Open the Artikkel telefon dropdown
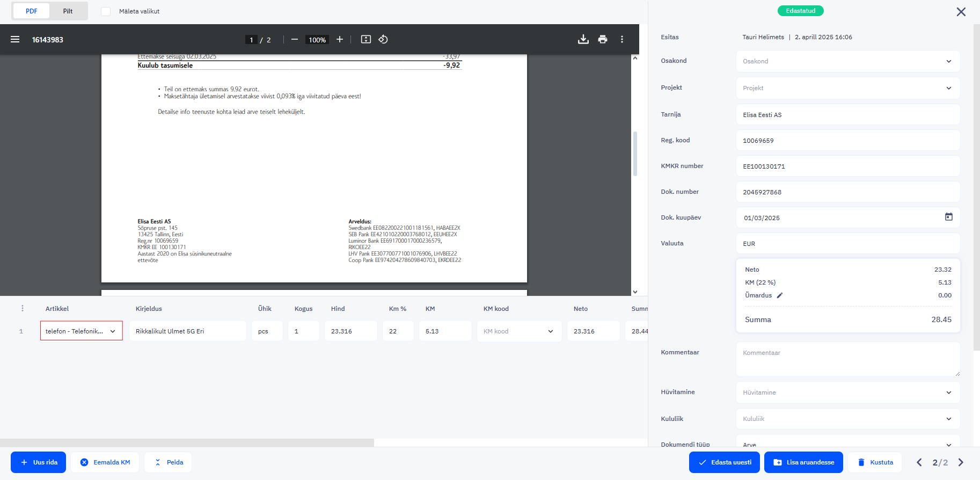Screen dimensions: 980x480 tap(82, 331)
